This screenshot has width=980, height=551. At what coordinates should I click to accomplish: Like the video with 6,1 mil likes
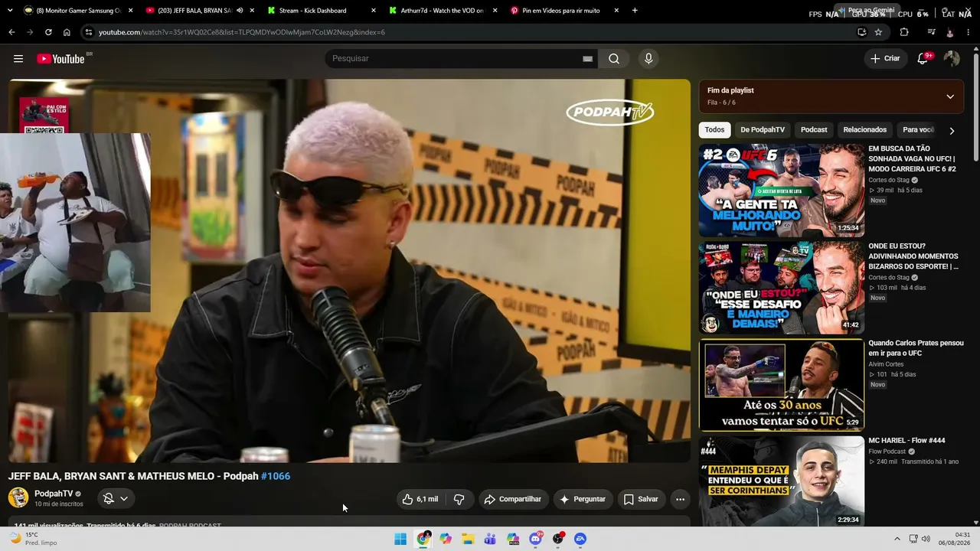(420, 499)
